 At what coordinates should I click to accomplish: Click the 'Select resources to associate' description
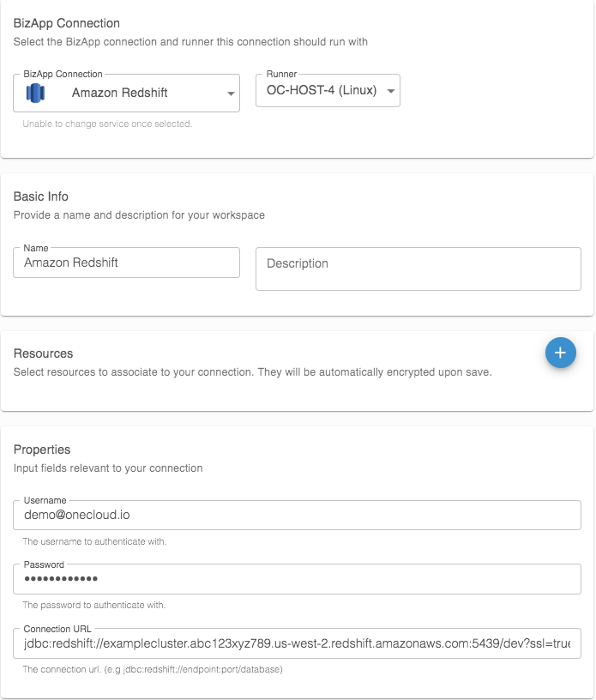pos(253,372)
